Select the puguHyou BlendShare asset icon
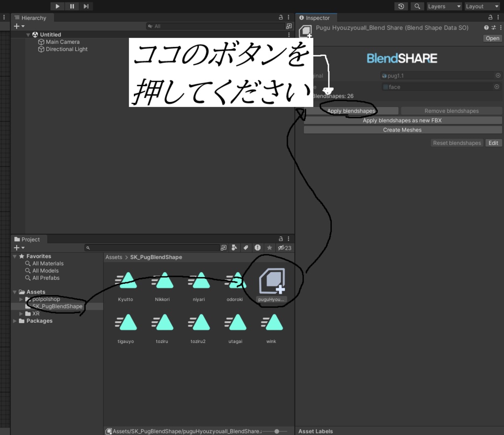The image size is (504, 435). pyautogui.click(x=271, y=279)
